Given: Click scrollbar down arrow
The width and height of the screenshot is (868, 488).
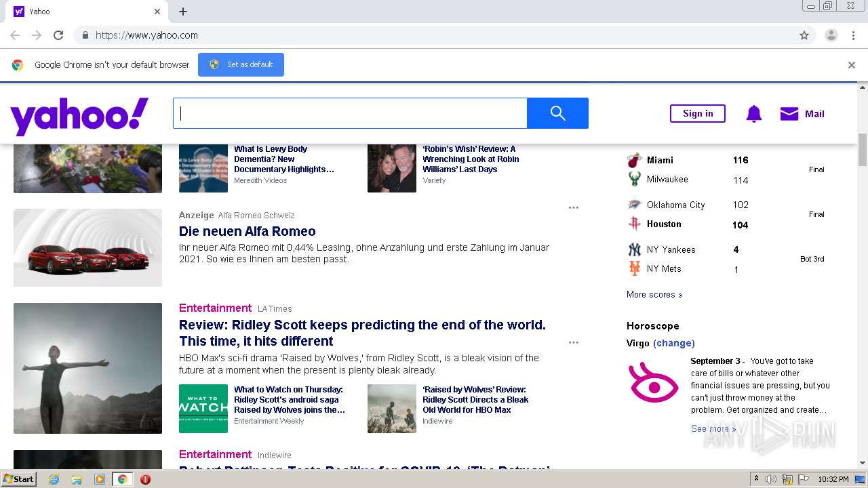Looking at the screenshot, I should tap(863, 463).
